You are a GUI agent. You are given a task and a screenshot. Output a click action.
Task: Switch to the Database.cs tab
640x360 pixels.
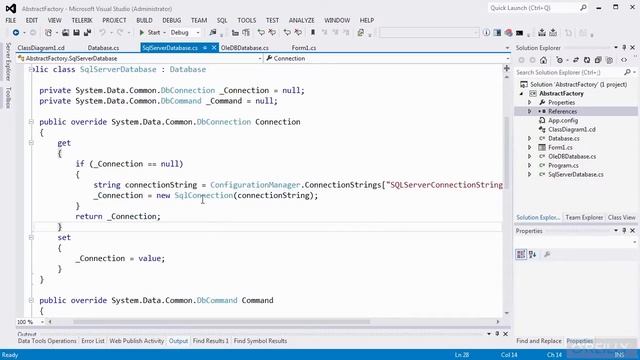pos(103,48)
